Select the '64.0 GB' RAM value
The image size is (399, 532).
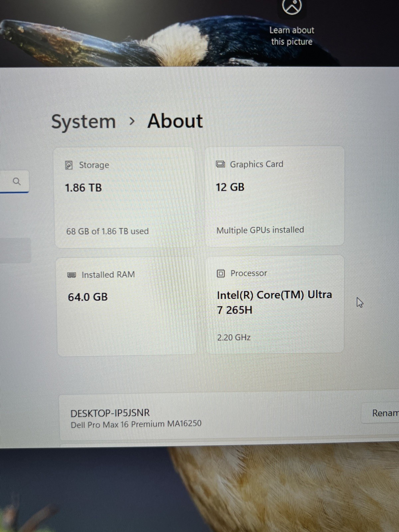point(88,297)
